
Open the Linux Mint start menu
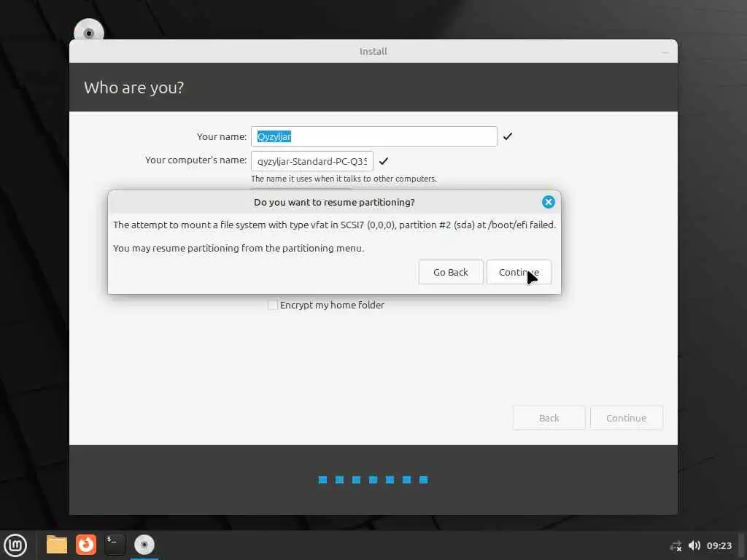pyautogui.click(x=16, y=545)
